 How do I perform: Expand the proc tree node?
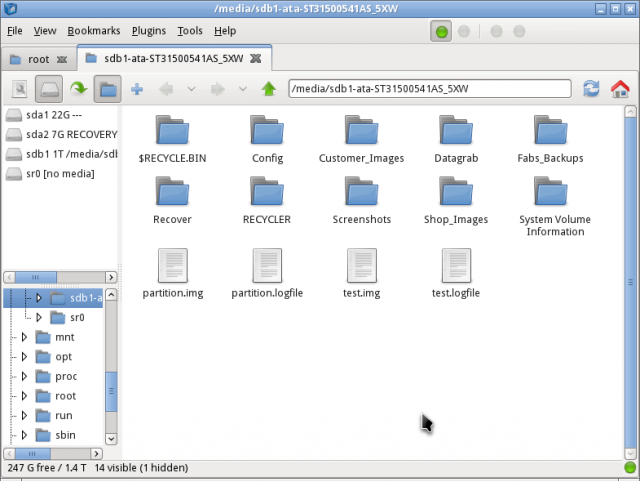(25, 376)
